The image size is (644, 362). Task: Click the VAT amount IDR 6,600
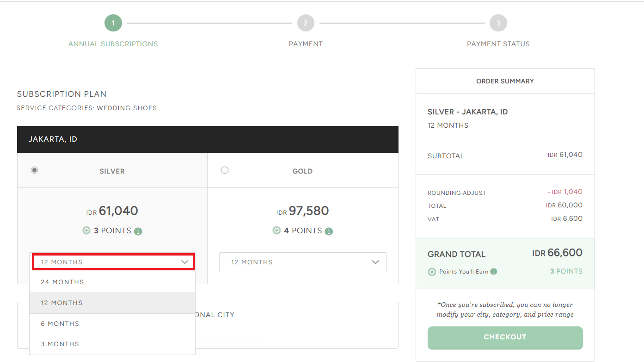coord(567,218)
